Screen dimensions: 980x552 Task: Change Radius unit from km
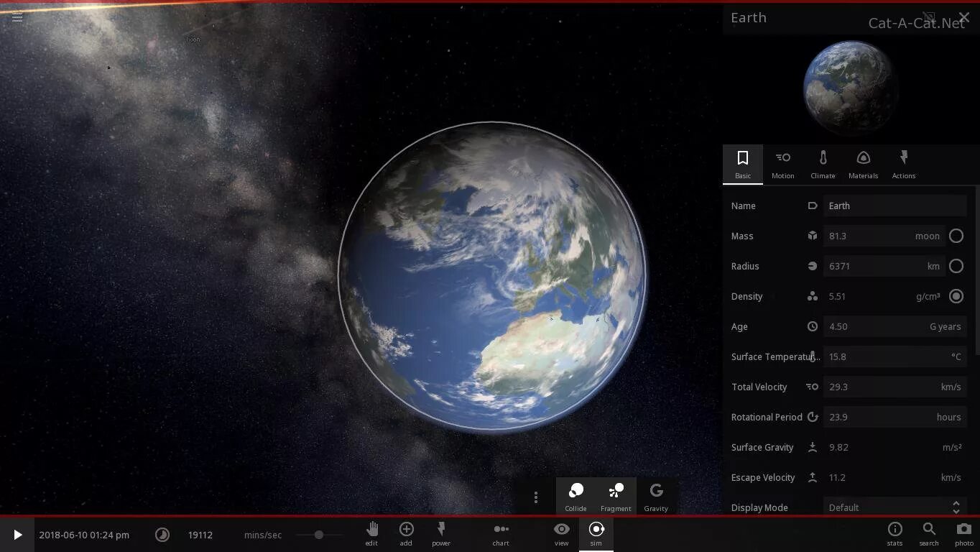[933, 266]
